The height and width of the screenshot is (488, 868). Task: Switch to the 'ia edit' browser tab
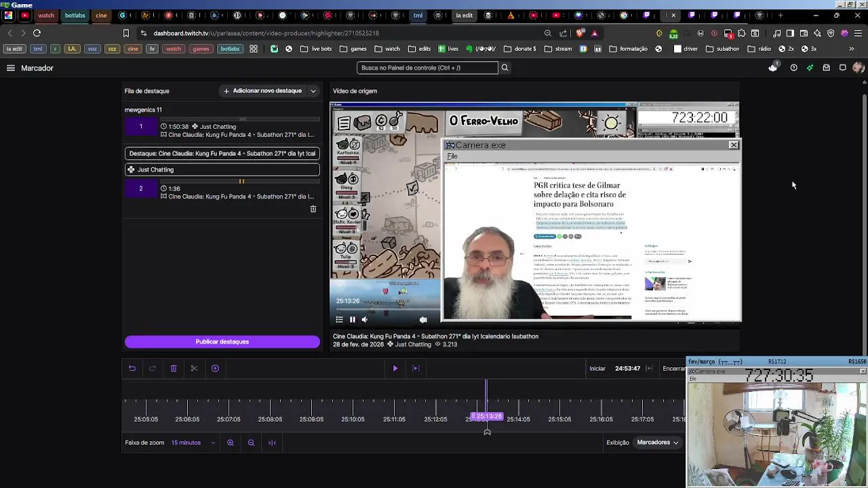464,15
